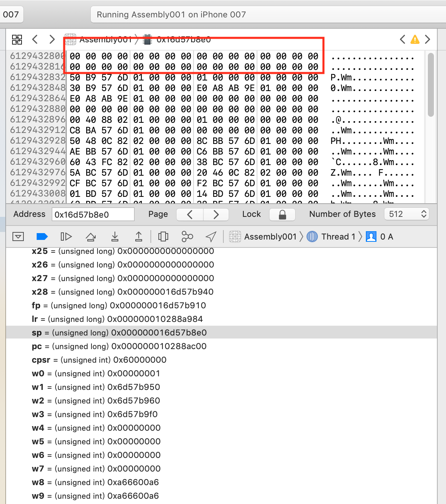Step out of current function
446x504 pixels.
[x=139, y=237]
